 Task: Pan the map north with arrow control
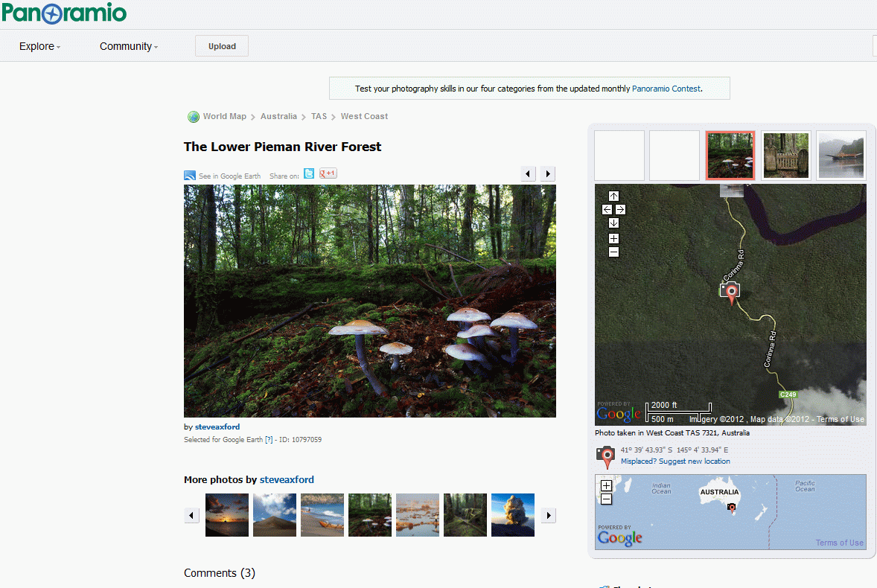pos(613,195)
